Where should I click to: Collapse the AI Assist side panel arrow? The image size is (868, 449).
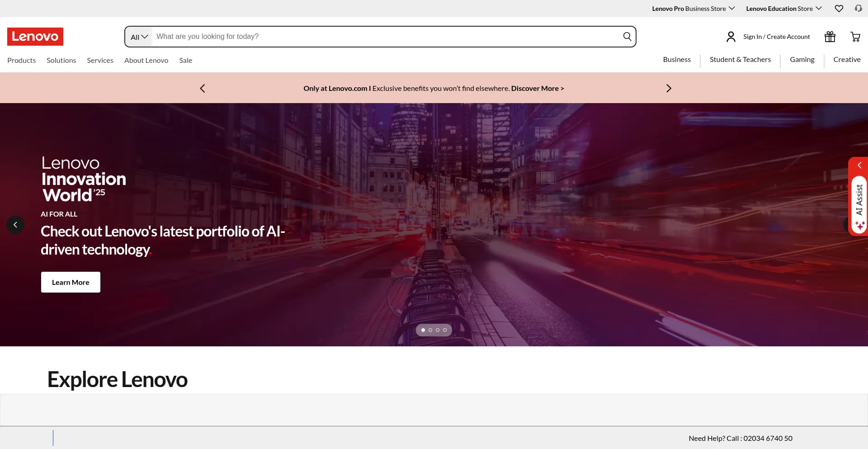coord(859,165)
